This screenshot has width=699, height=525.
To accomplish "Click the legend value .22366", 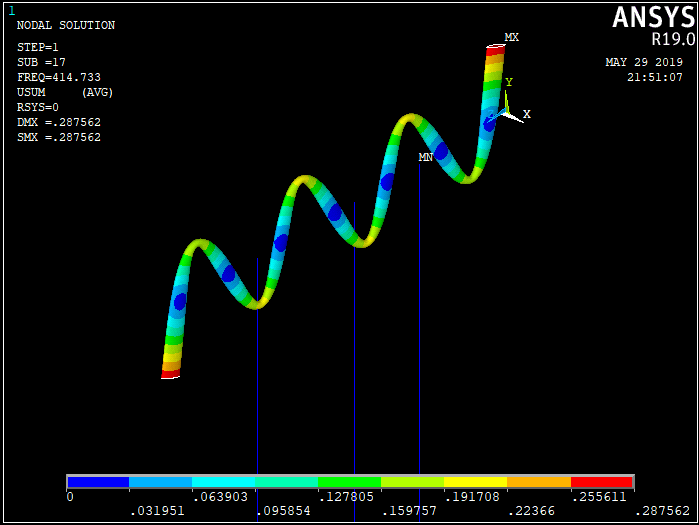I will tap(532, 511).
